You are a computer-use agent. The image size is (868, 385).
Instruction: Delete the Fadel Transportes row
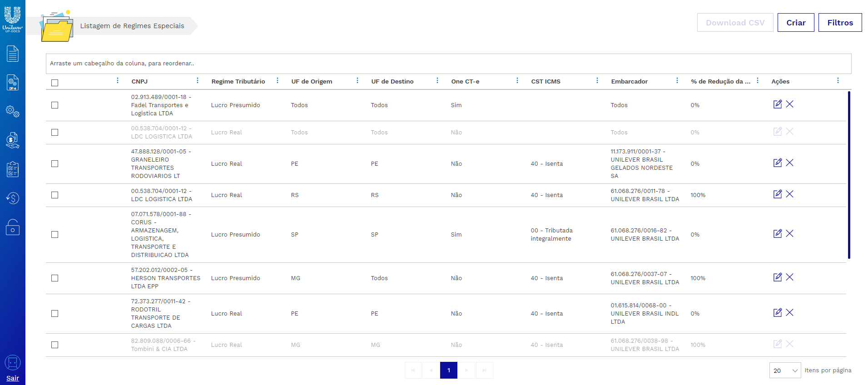click(790, 104)
